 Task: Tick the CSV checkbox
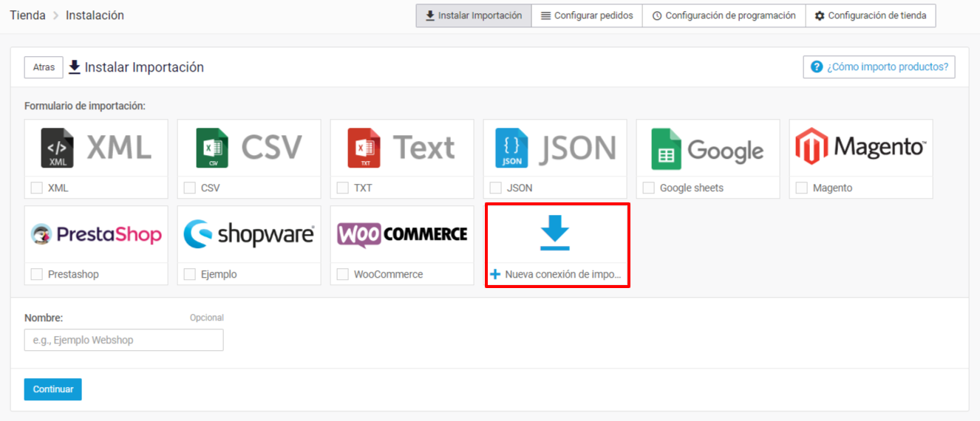189,188
